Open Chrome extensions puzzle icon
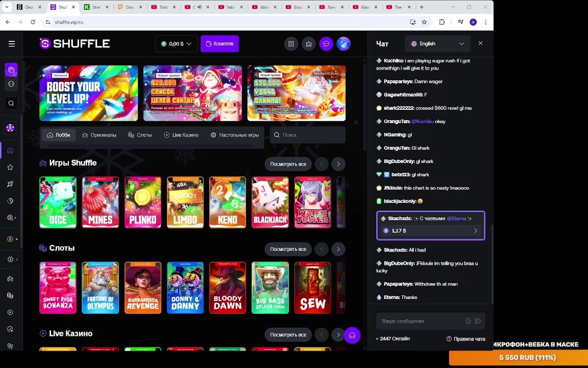The image size is (588, 368). 442,22
